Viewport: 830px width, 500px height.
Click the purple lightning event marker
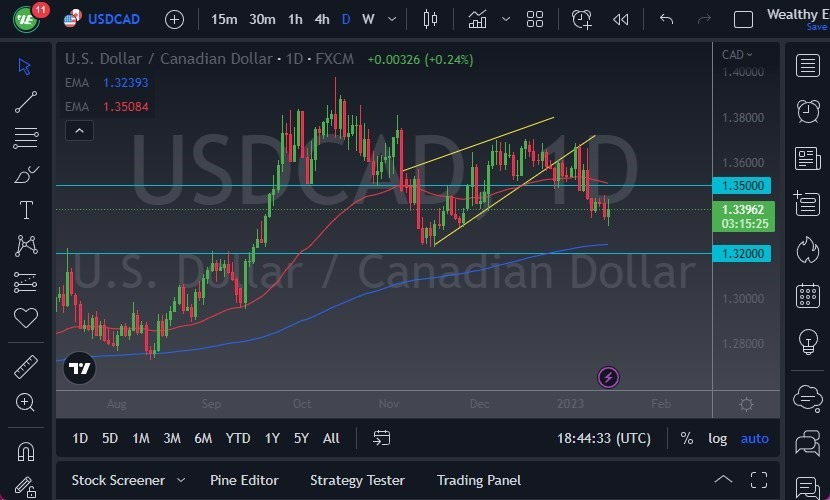coord(608,377)
